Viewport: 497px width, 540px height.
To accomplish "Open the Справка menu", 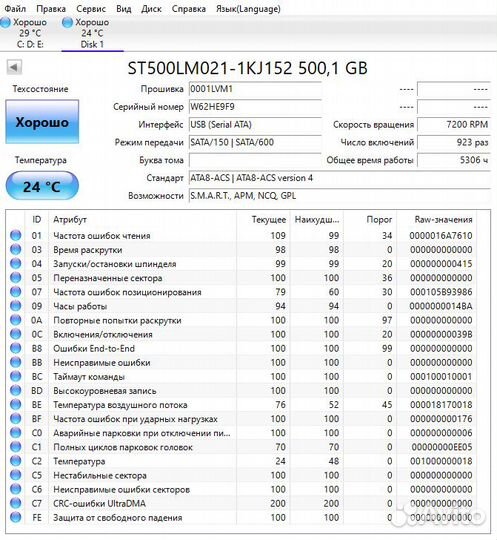I will pyautogui.click(x=189, y=9).
